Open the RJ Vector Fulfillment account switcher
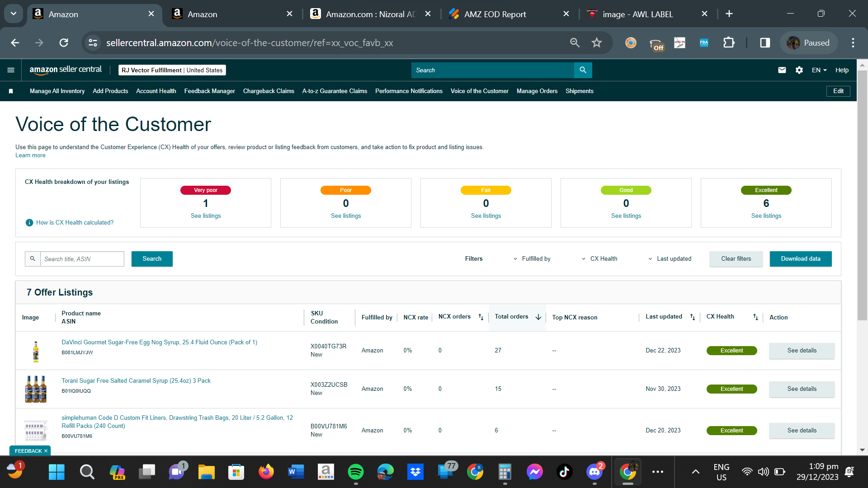This screenshot has width=868, height=488. 172,70
